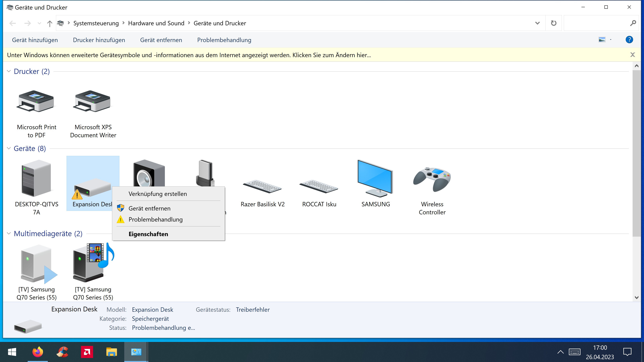Click the ROCCAT Isku keyboard icon

pyautogui.click(x=319, y=186)
